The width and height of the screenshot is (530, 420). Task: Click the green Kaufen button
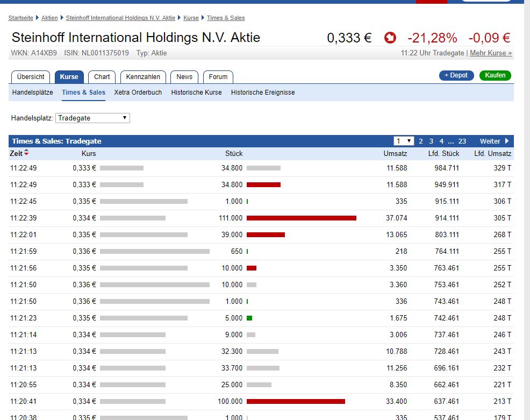(x=495, y=75)
